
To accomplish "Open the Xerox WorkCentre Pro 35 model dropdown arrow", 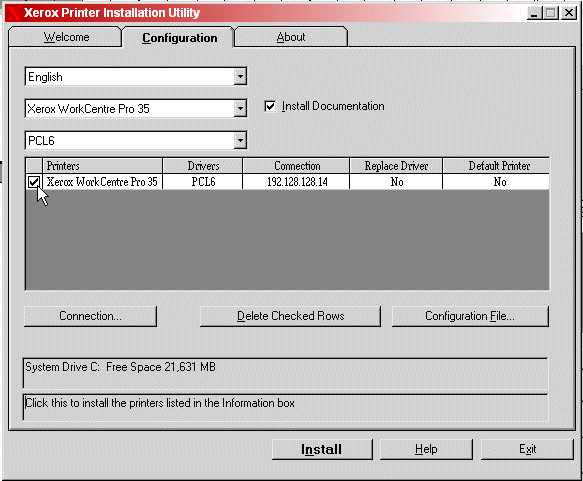I will [240, 109].
